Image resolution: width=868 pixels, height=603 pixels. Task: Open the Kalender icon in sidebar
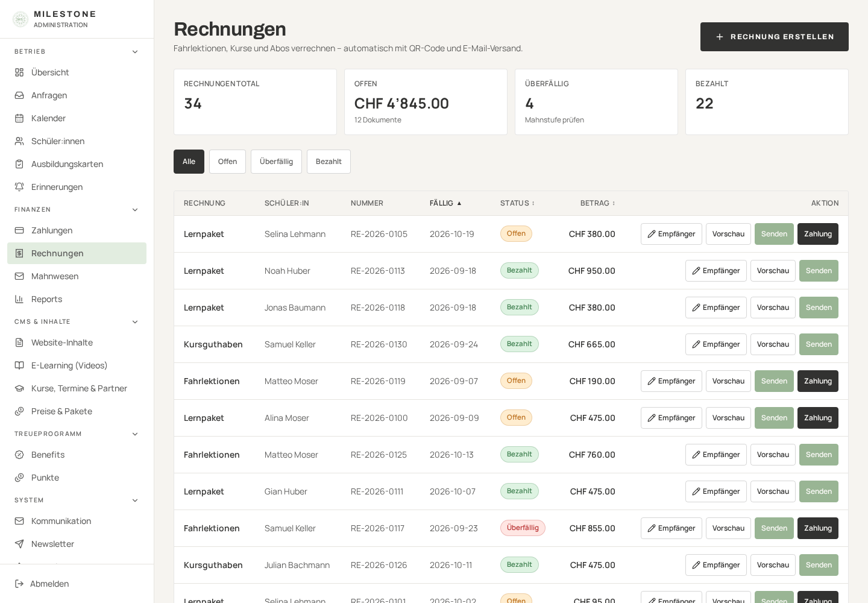(19, 118)
